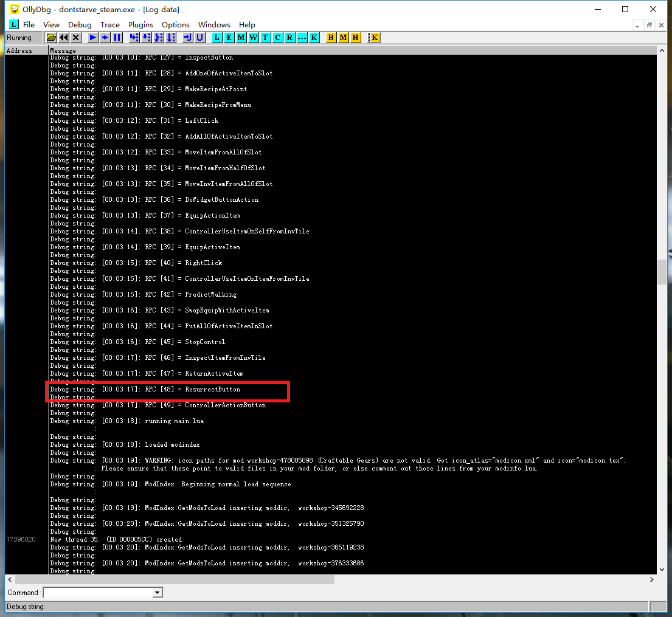Click horizontal scrollbar left arrow
The width and height of the screenshot is (672, 617).
point(10,579)
